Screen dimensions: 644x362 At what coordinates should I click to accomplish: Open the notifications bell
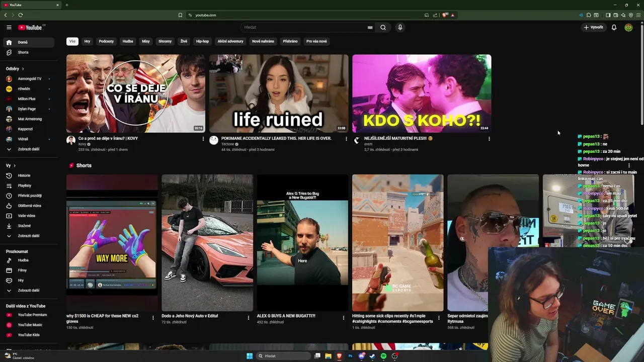tap(614, 27)
